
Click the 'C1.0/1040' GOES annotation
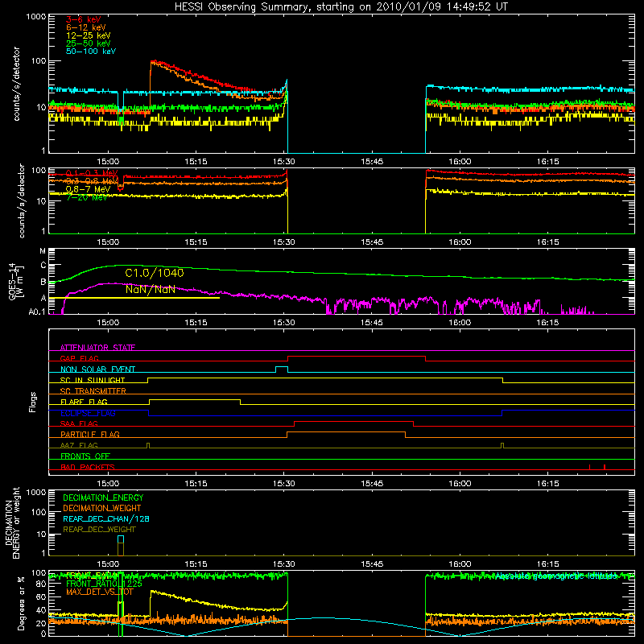[155, 273]
